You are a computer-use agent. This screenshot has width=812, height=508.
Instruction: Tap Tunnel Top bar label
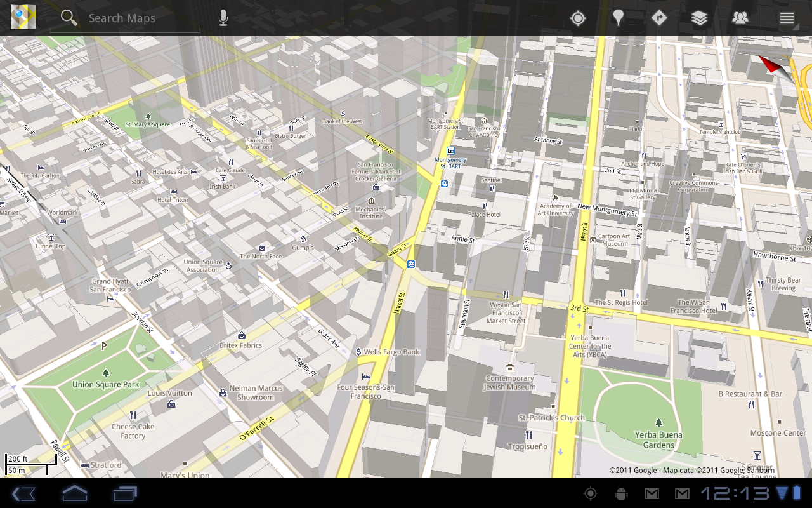(x=50, y=246)
